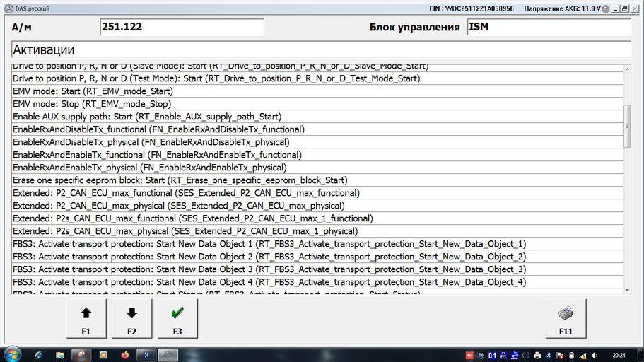Click the Активации heading
Screen dimensions: 644x362
click(x=44, y=50)
